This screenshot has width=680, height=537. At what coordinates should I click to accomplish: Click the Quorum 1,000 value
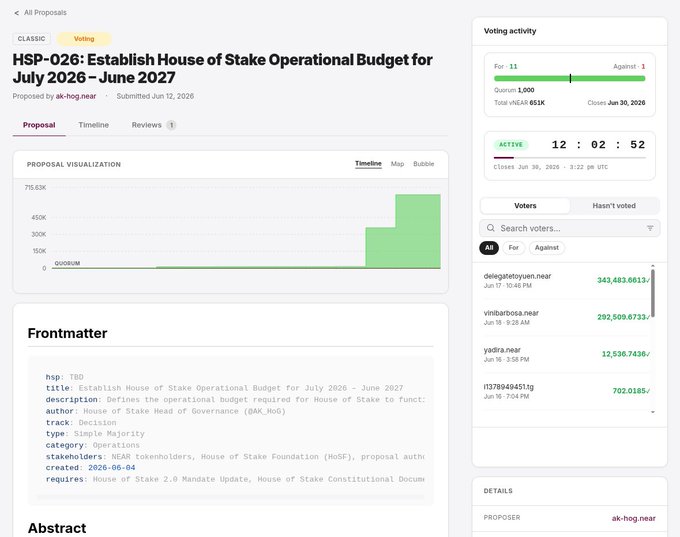coord(514,90)
